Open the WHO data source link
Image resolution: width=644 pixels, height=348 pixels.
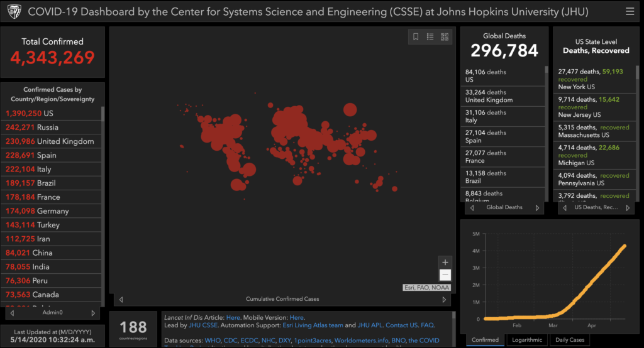(x=213, y=340)
